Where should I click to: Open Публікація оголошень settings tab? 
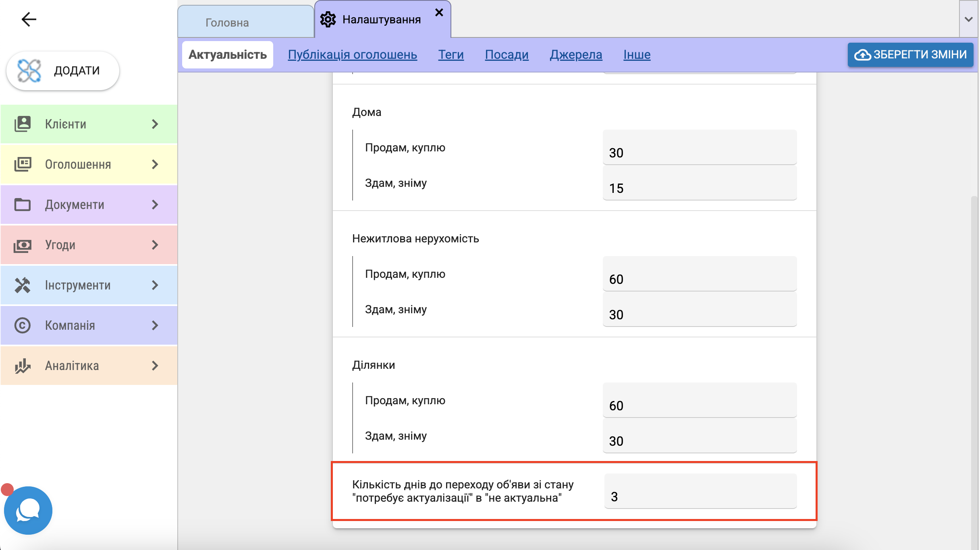(352, 54)
